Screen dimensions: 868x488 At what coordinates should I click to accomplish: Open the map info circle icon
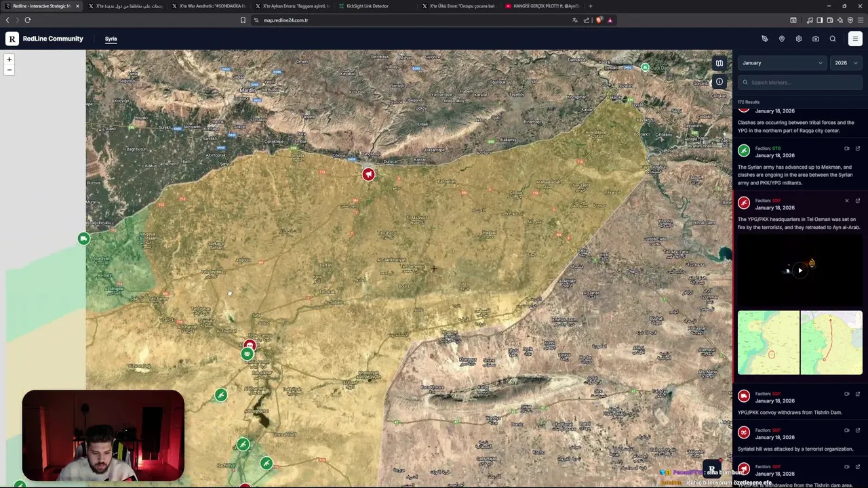(x=719, y=82)
